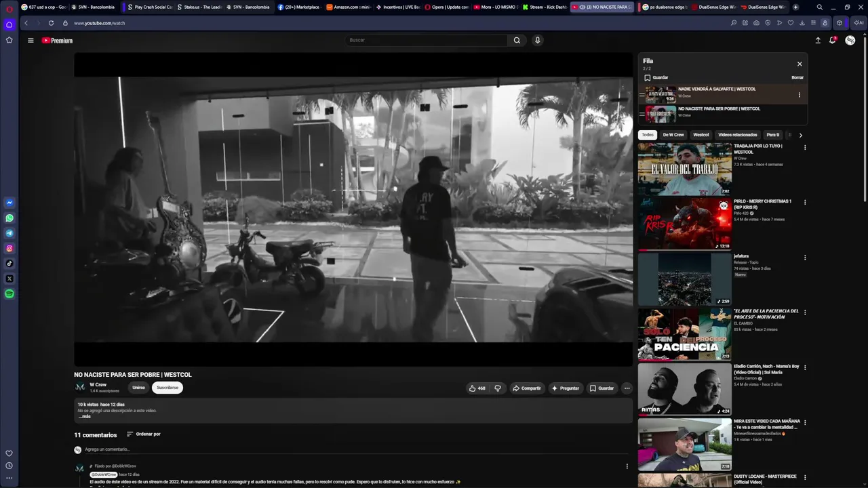Open Instagram in the Opera sidebar
Screen dimensions: 868x488
pyautogui.click(x=9, y=249)
